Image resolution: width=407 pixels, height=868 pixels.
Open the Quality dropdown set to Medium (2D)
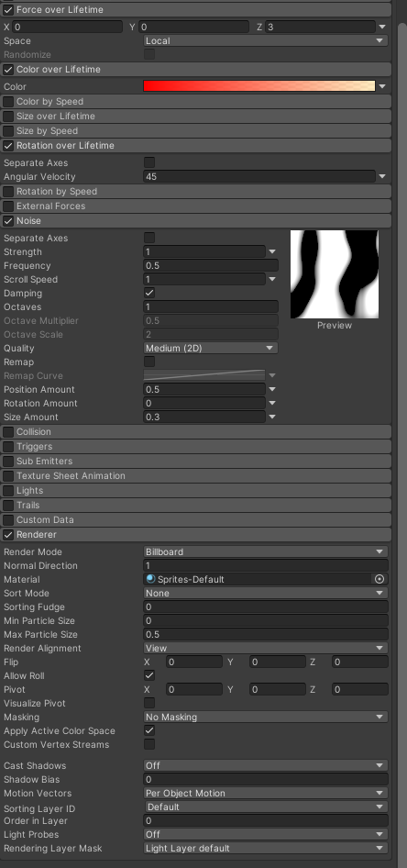(211, 348)
